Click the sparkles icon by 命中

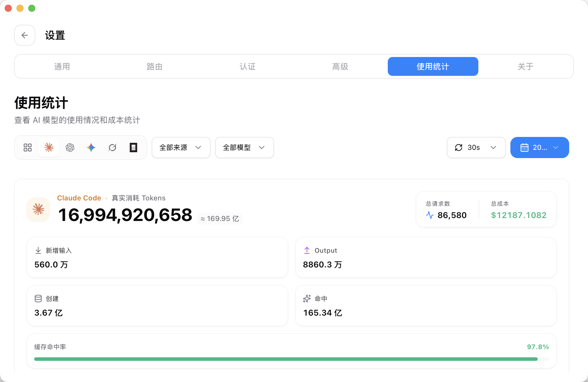[x=307, y=299]
